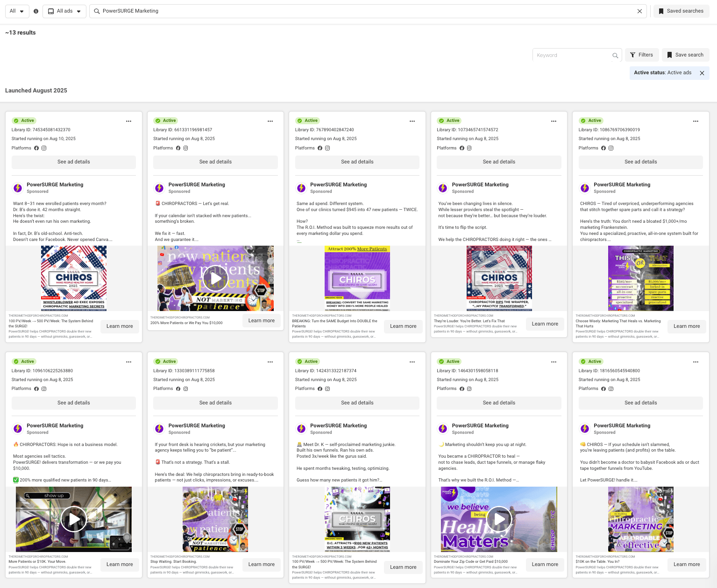
Task: Click PowerSURGE avatar on ad 1073465741574572
Action: 443,188
